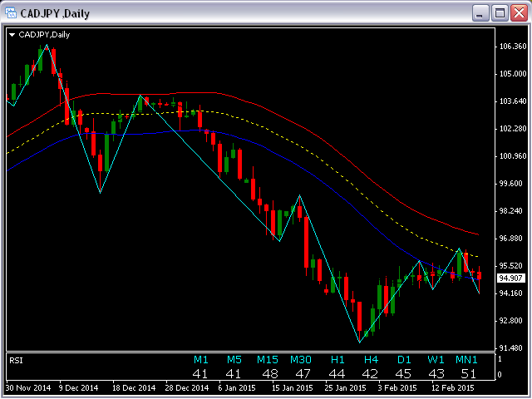This screenshot has width=532, height=399.
Task: Click the current price label 94.907
Action: 511,278
